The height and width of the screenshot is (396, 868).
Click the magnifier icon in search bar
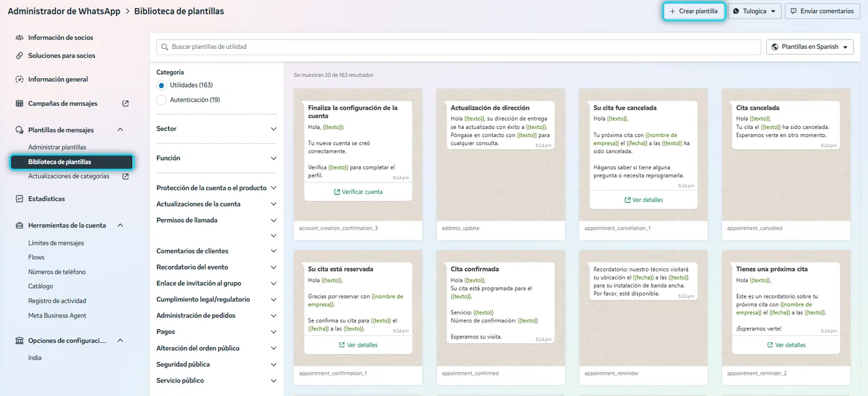pos(165,47)
